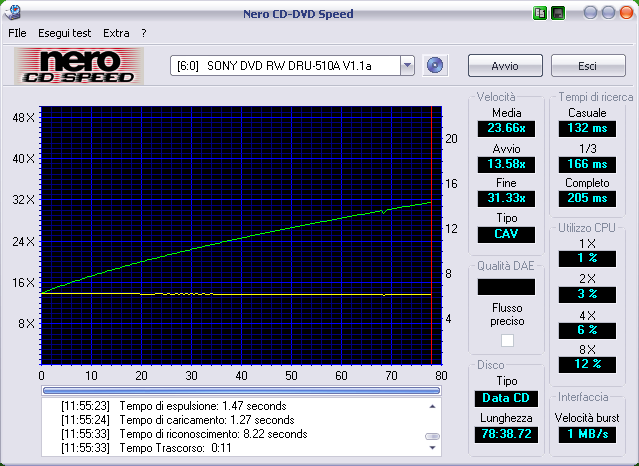Click the blue progress bar below graph

click(x=241, y=390)
